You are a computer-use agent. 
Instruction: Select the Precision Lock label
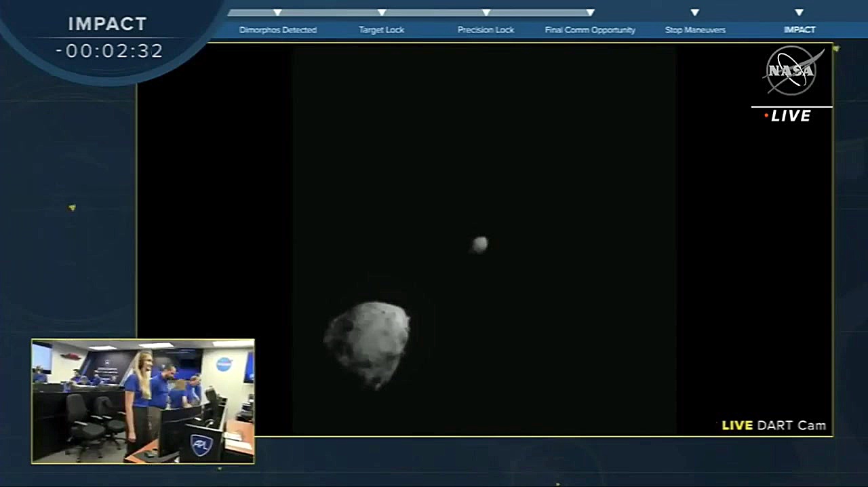(486, 30)
